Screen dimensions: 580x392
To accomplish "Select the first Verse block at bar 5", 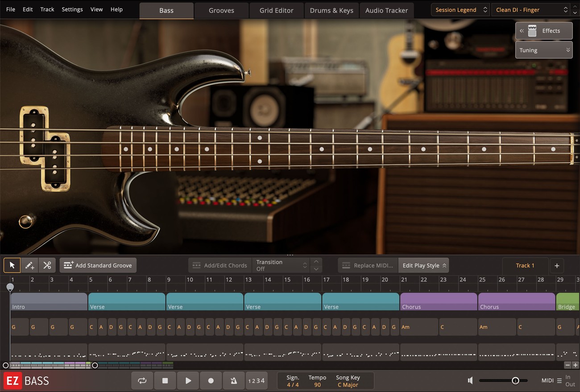I will [127, 301].
